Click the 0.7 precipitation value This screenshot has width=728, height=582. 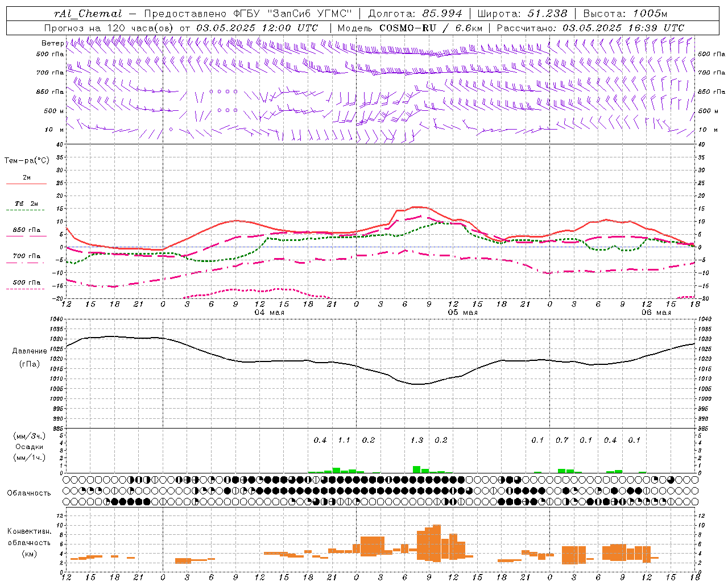click(562, 440)
